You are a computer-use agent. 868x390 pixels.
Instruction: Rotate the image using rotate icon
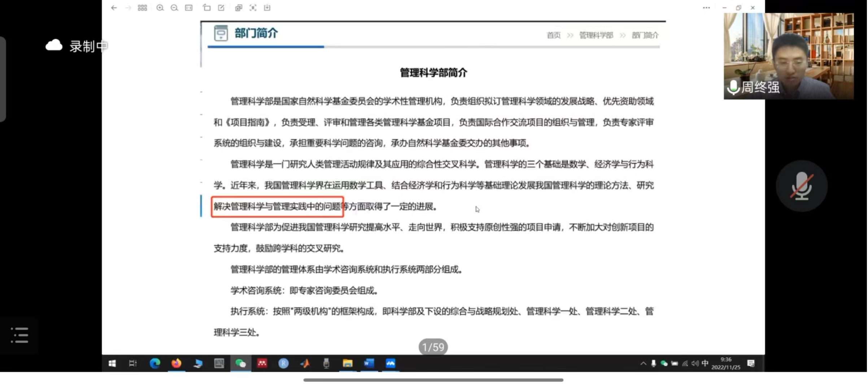207,8
